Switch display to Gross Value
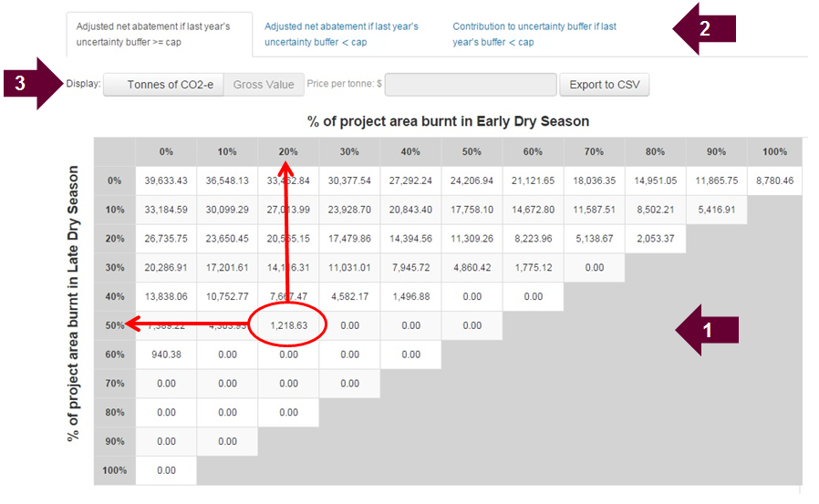This screenshot has height=504, width=819. [x=264, y=85]
